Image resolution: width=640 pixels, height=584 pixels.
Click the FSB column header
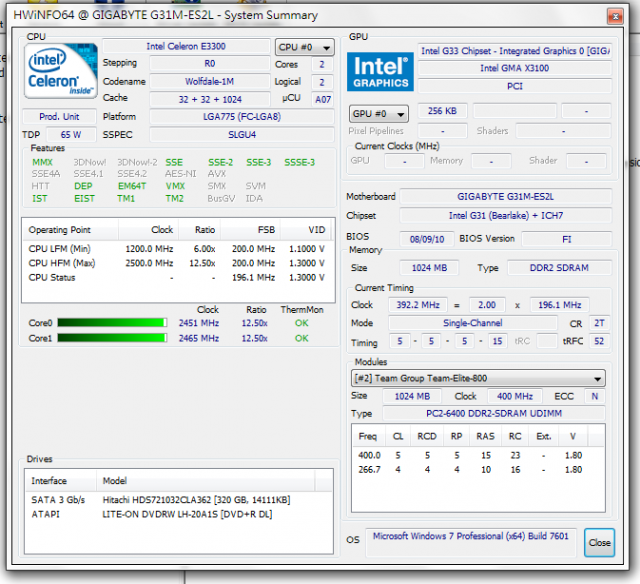pyautogui.click(x=250, y=230)
